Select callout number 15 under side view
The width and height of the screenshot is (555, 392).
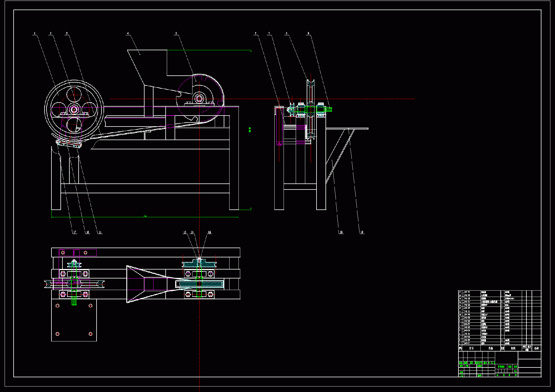coord(341,232)
